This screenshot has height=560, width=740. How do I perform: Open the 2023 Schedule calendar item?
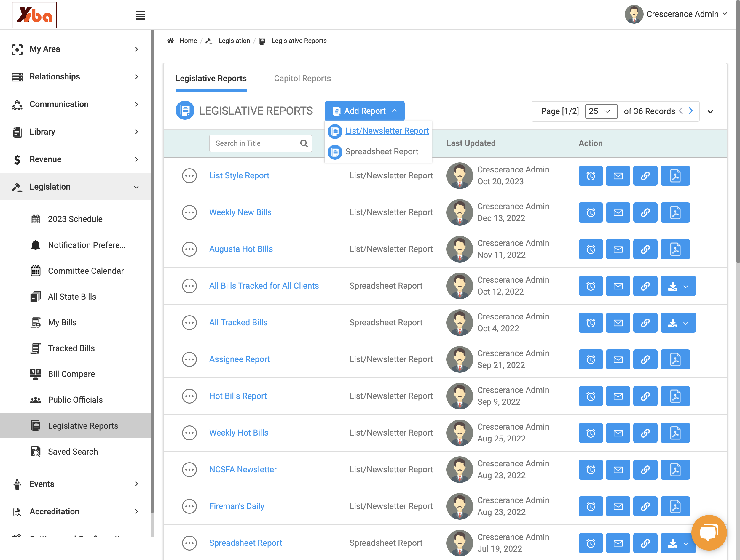pos(75,219)
